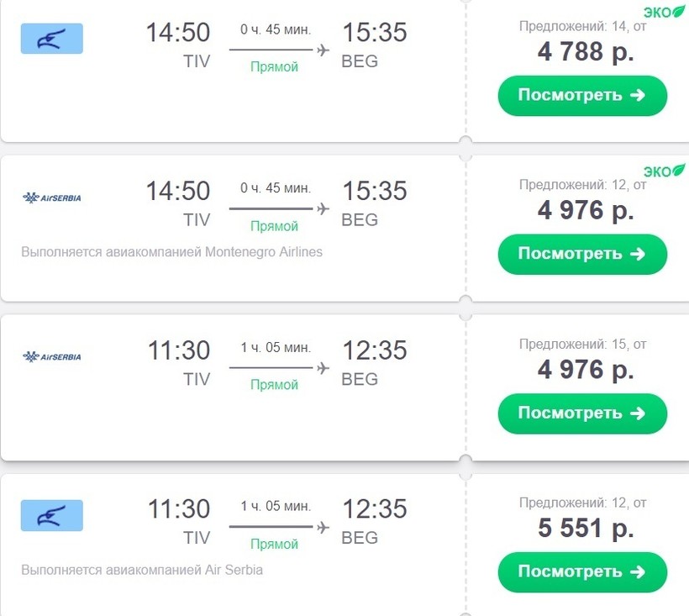Screen dimensions: 689x616
Task: Open the 5 551 р. offer via Посмотреть
Action: tap(582, 572)
